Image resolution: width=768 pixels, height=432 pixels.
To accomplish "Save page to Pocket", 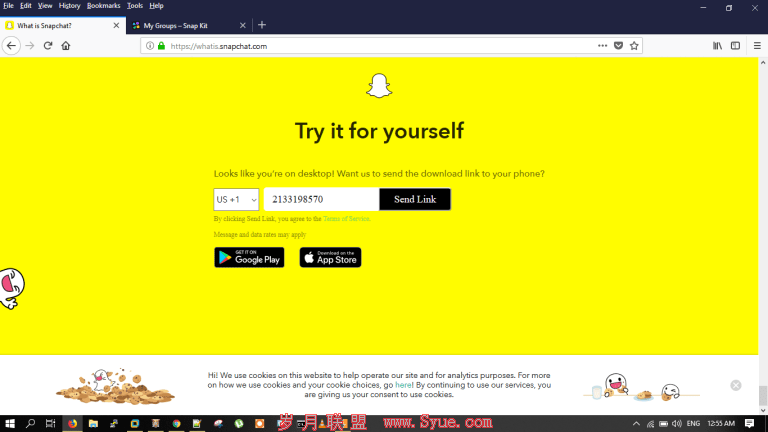I will click(619, 46).
